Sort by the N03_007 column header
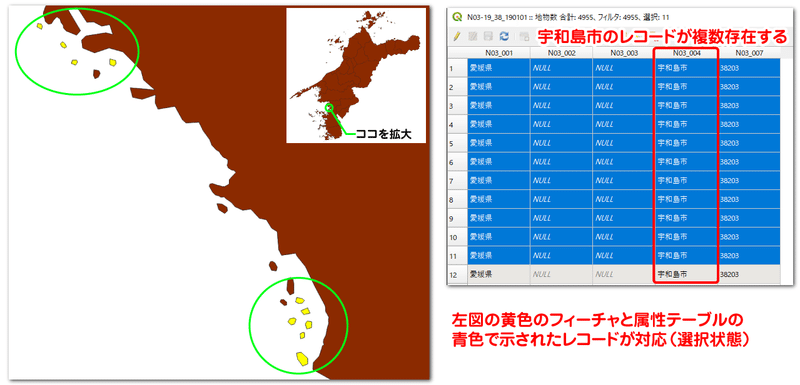Screen dimensions: 800x385 [749, 53]
